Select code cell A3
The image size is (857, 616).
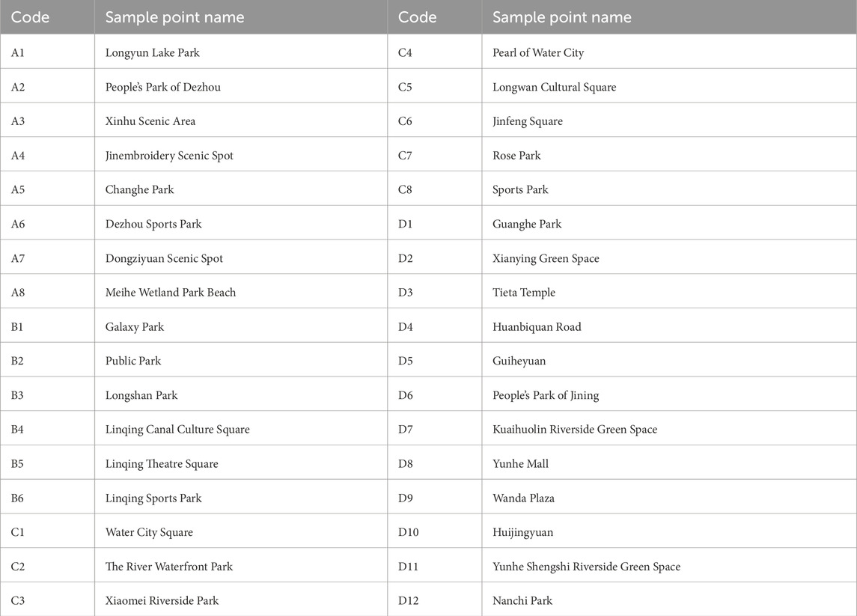(x=19, y=121)
